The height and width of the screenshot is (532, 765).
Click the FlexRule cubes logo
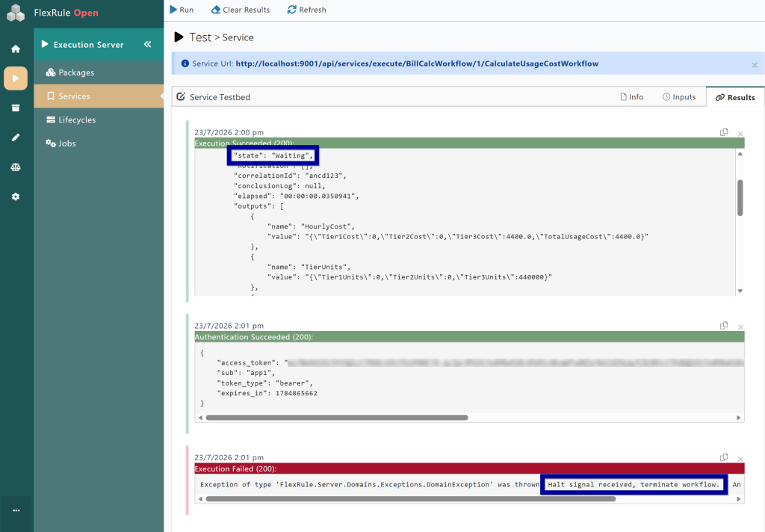point(16,13)
